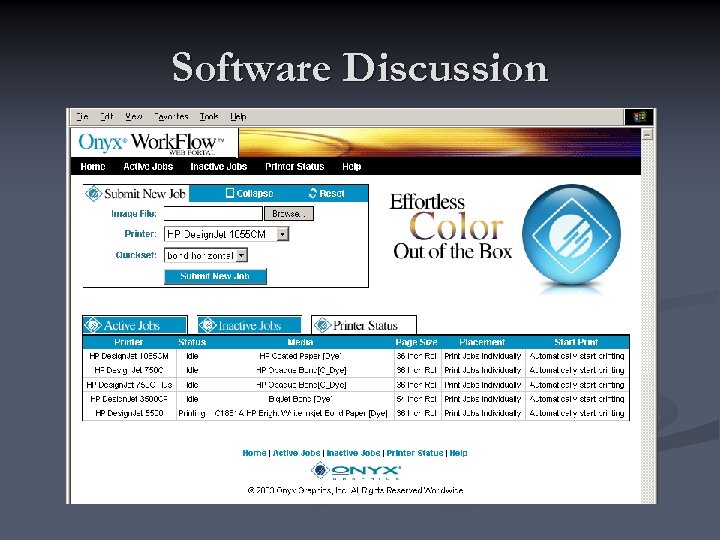Click the scrollbar up arrow
Image resolution: width=720 pixels, height=540 pixels.
(x=647, y=134)
